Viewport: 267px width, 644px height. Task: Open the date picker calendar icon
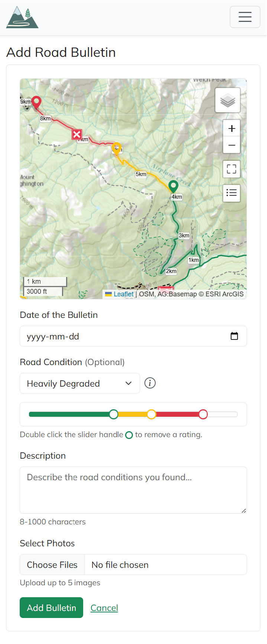(234, 336)
